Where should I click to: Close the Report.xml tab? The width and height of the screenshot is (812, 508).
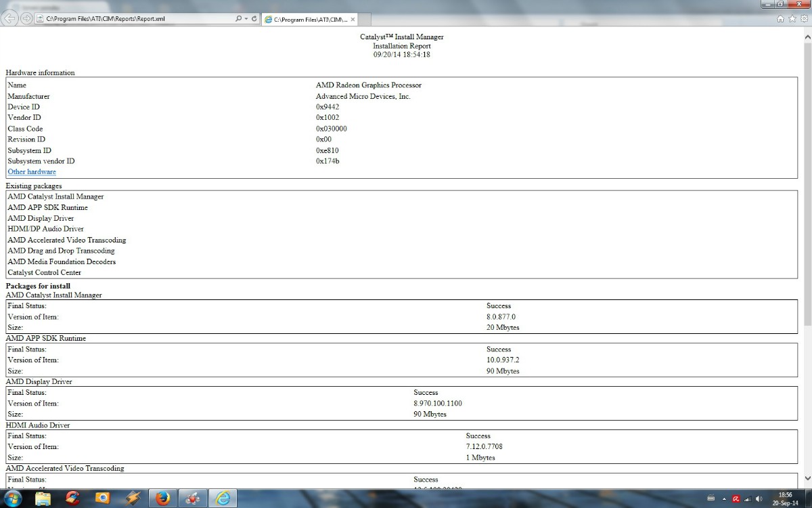(x=353, y=20)
